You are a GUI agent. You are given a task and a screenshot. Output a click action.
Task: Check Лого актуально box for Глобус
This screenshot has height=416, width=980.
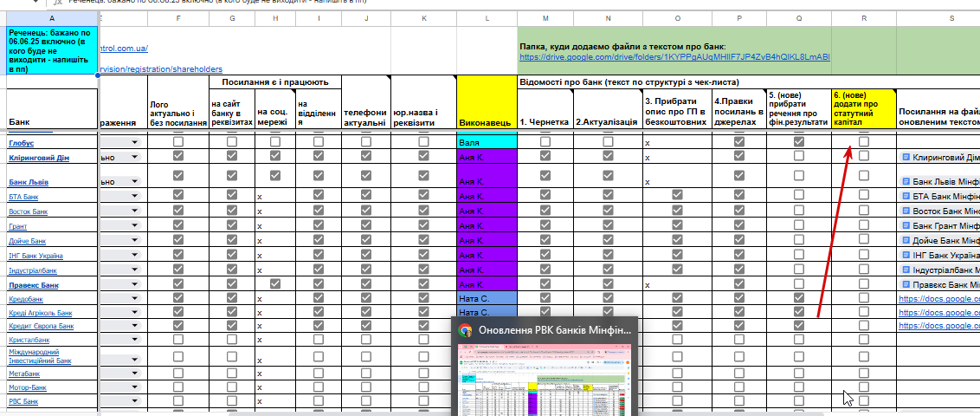pos(178,142)
